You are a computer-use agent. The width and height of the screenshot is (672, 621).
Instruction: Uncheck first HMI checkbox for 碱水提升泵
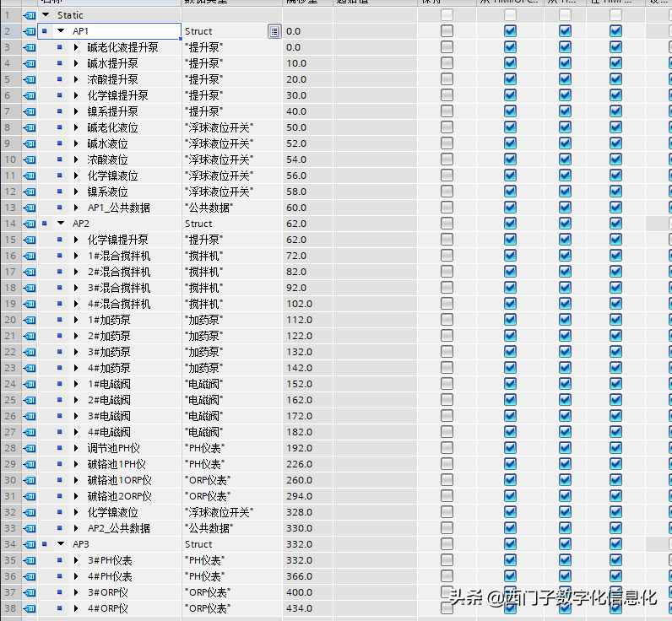pyautogui.click(x=510, y=63)
